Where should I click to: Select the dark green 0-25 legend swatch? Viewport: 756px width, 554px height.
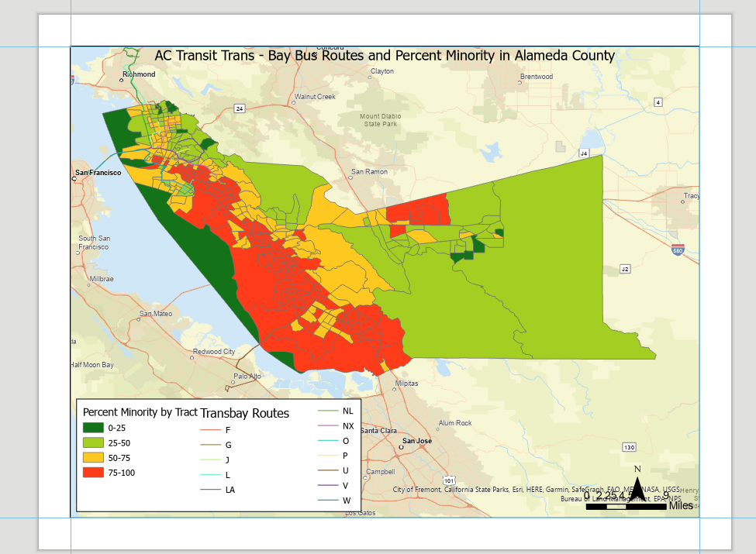[x=93, y=428]
